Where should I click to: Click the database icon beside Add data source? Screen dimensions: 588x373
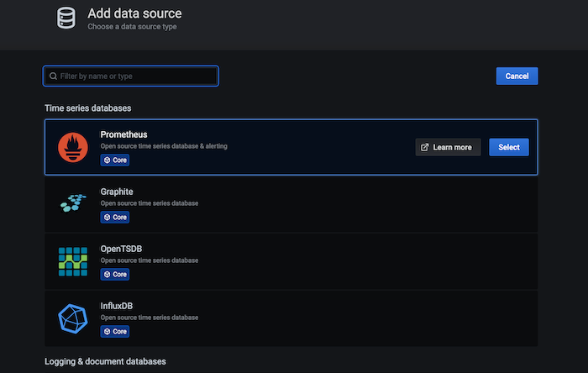(66, 18)
